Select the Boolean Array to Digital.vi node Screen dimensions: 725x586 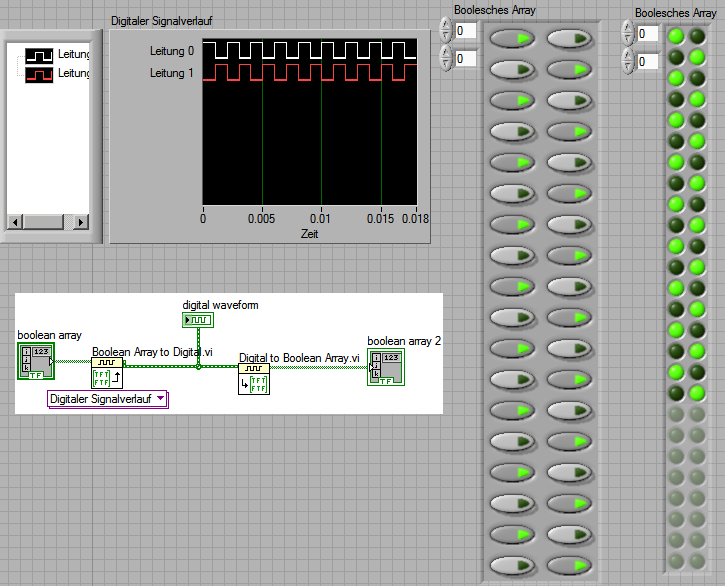click(106, 373)
